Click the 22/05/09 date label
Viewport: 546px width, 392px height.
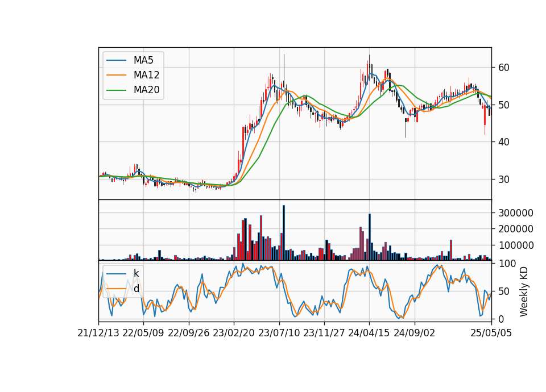[x=143, y=333]
